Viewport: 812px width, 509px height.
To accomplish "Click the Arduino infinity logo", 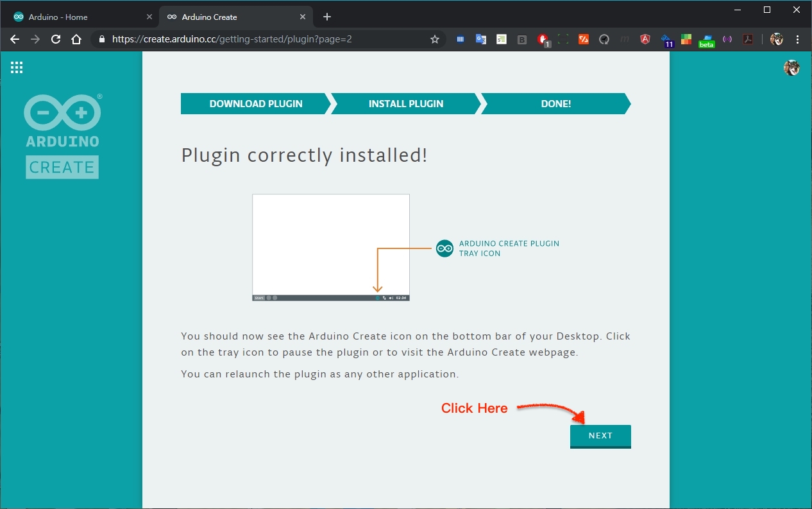I will [62, 112].
